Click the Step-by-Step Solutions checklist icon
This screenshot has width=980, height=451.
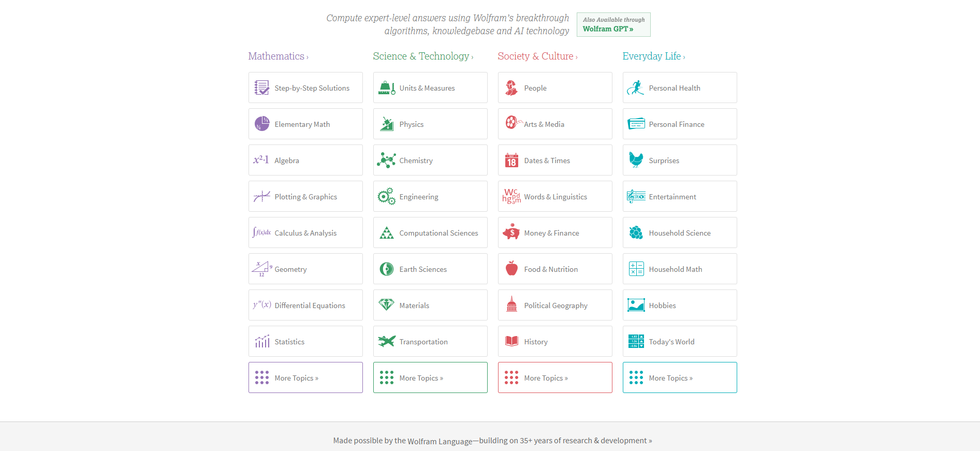(x=262, y=88)
